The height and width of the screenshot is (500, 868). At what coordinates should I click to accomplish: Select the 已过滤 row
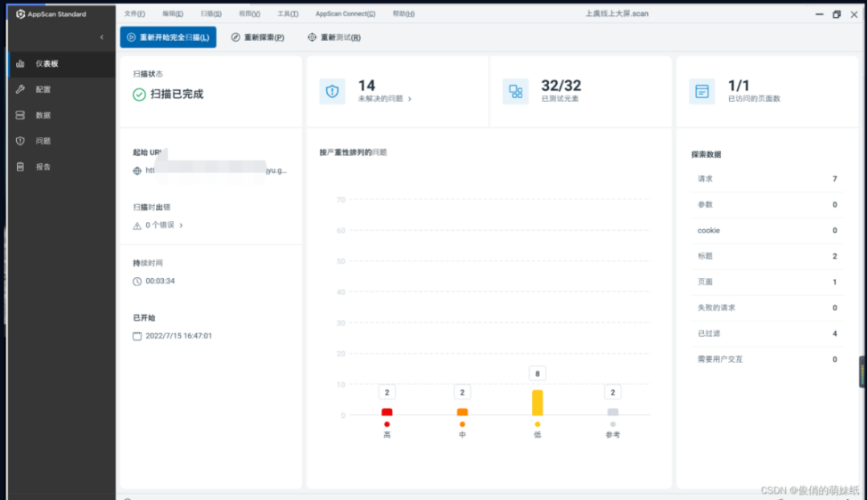pos(768,334)
